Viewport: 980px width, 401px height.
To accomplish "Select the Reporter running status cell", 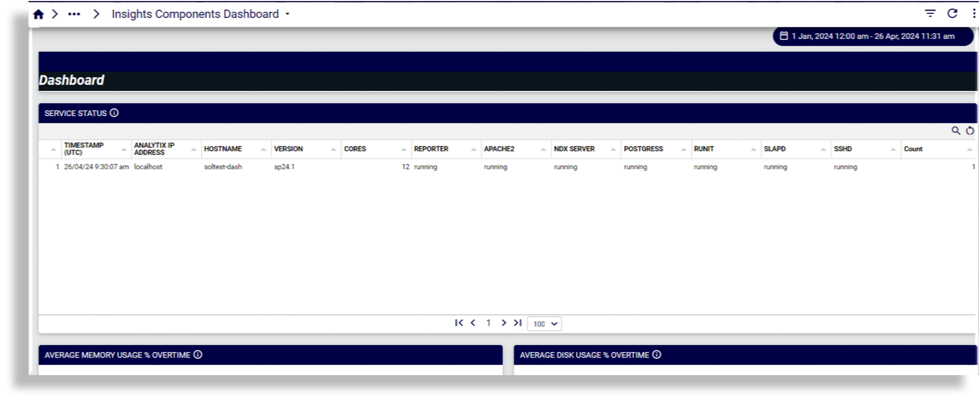I will pyautogui.click(x=426, y=167).
